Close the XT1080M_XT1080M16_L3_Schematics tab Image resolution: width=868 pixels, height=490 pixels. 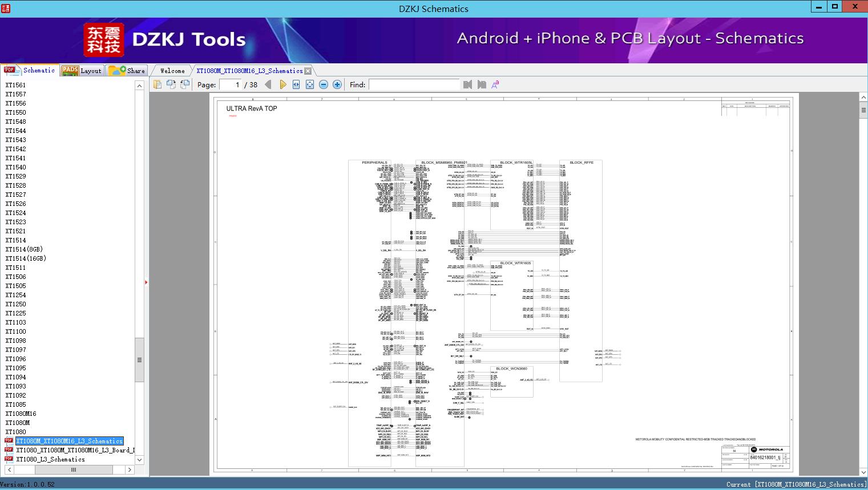click(x=308, y=71)
